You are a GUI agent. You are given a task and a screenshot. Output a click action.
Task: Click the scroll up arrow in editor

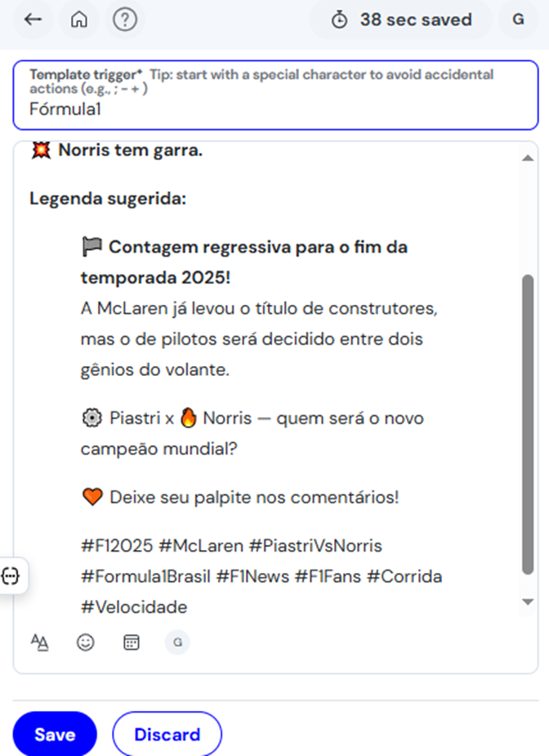528,158
